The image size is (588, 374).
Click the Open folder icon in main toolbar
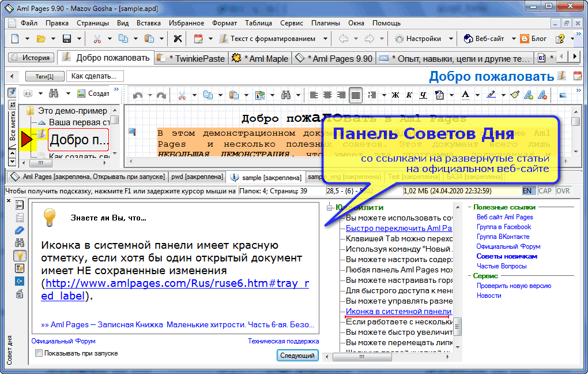(x=42, y=39)
